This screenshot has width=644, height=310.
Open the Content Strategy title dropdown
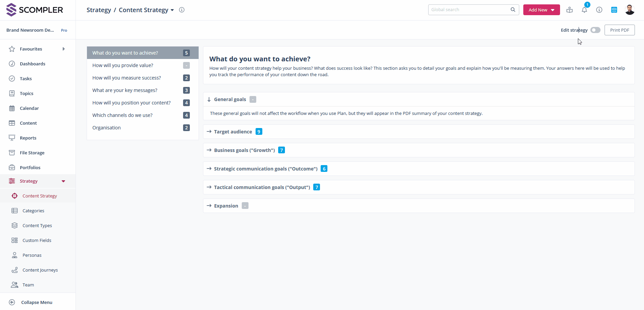(x=172, y=10)
